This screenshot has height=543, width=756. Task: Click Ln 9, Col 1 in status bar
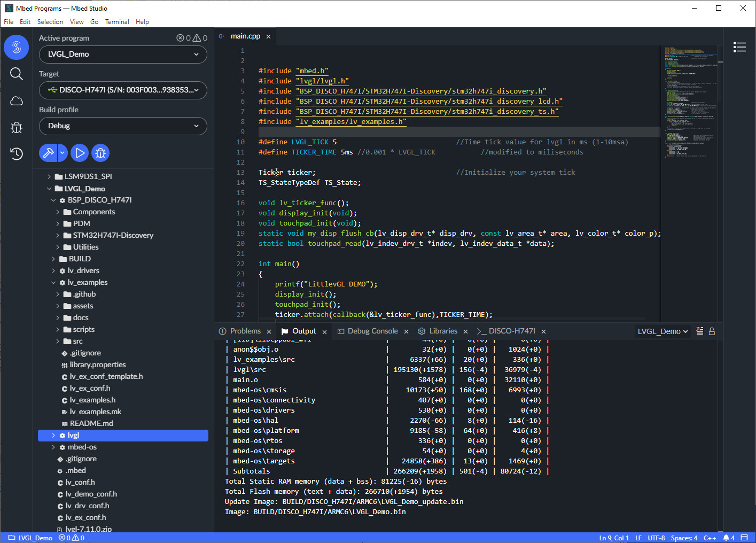tap(614, 538)
